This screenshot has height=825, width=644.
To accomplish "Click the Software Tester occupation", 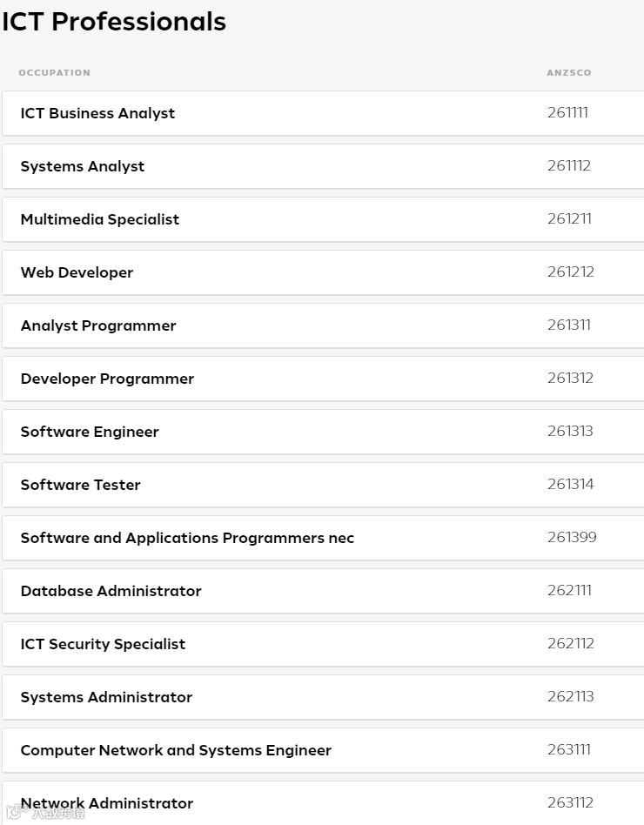I will (x=80, y=485).
